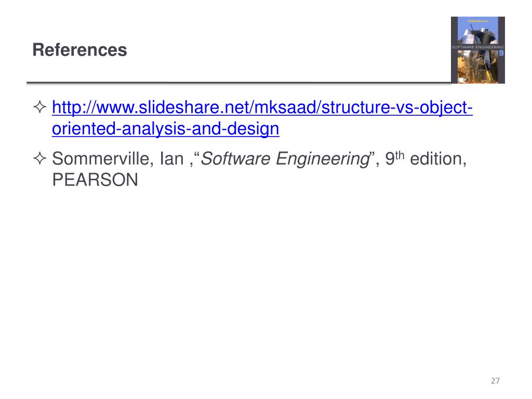The image size is (532, 399).
Task: Click the building photo on cover's lower half
Action: pyautogui.click(x=478, y=68)
